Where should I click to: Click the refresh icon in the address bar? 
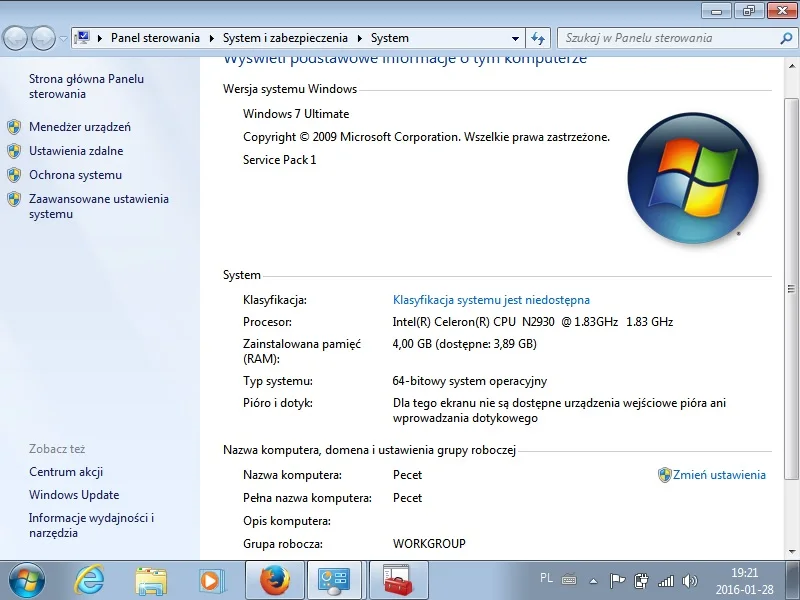tap(538, 37)
